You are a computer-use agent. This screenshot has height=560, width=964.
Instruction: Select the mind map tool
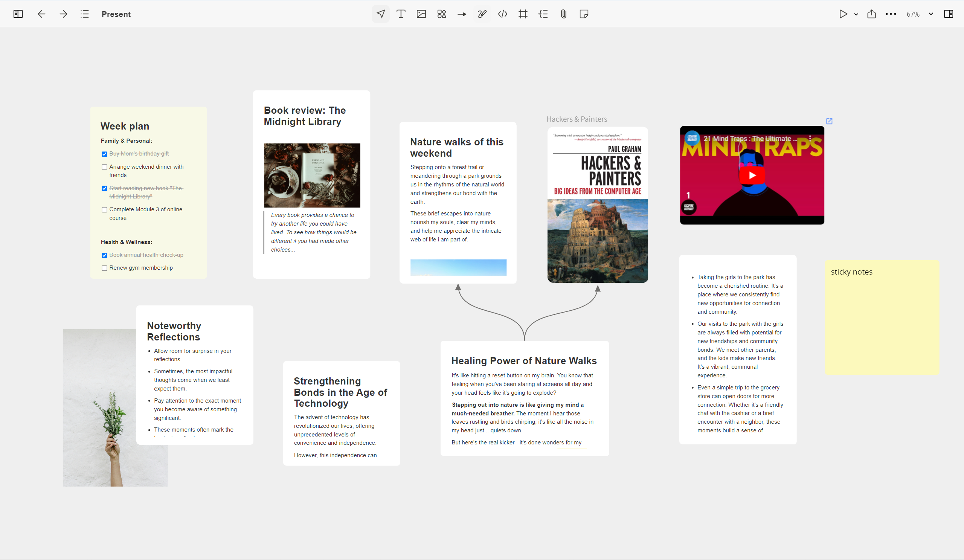(x=543, y=14)
